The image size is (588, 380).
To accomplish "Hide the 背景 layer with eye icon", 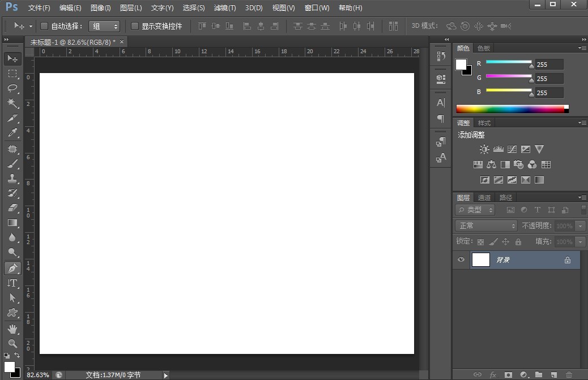I will (461, 260).
